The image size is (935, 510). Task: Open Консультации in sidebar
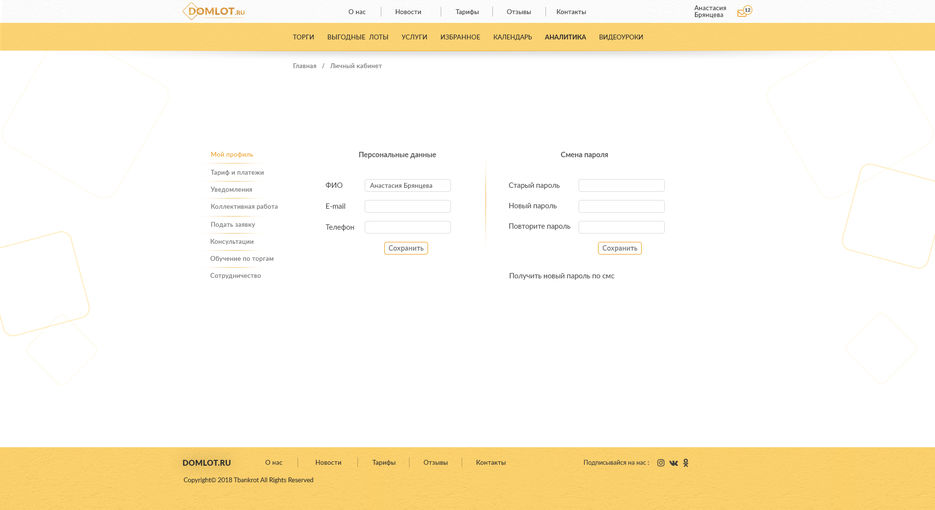click(x=231, y=242)
